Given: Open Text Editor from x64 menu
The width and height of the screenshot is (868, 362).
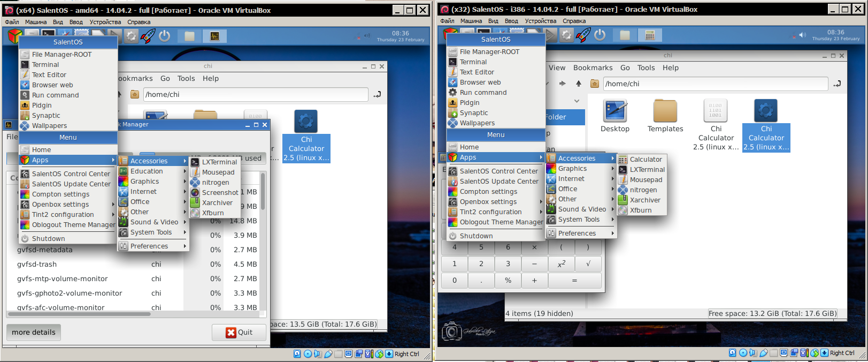Looking at the screenshot, I should (49, 75).
